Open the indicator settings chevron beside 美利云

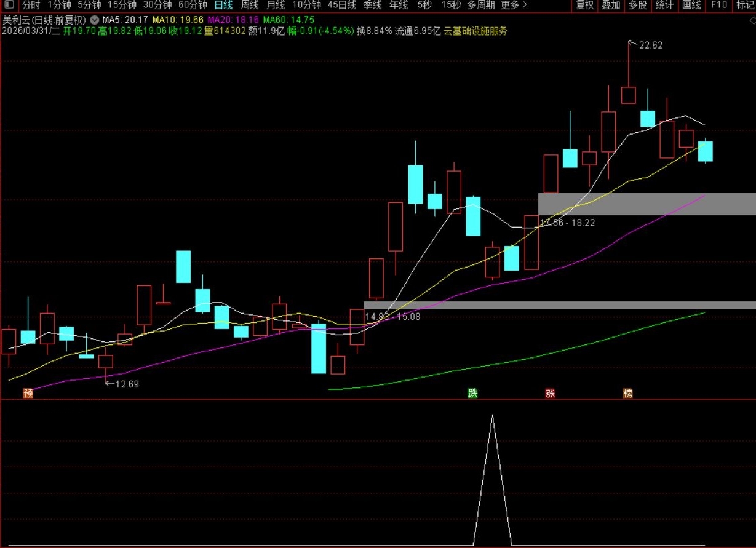94,20
